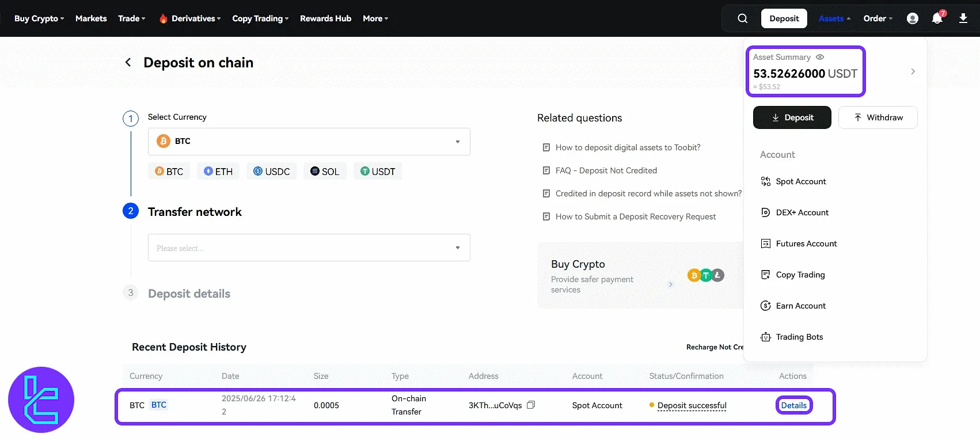The width and height of the screenshot is (980, 441).
Task: Click the Trading Bots icon
Action: [765, 337]
